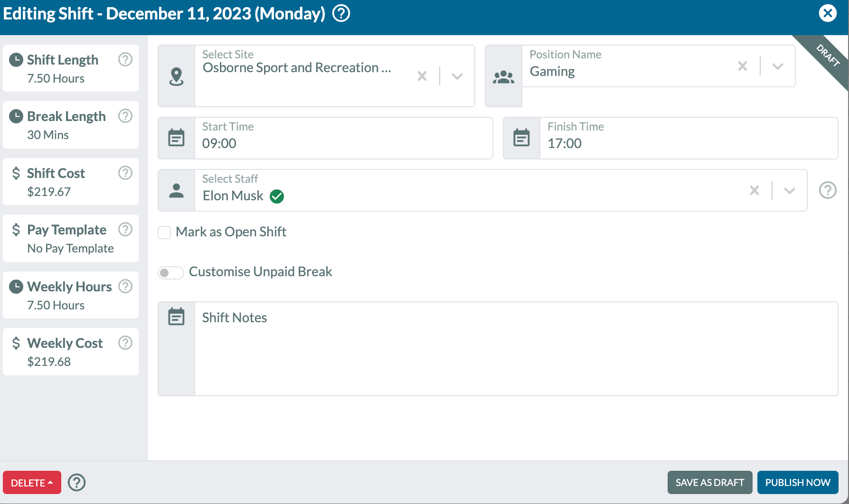Viewport: 849px width, 504px height.
Task: Expand the Select Site dropdown
Action: point(457,76)
